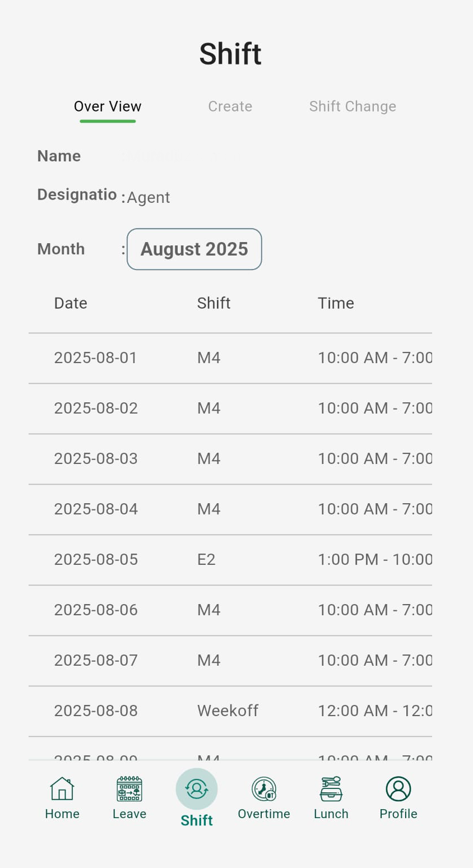Click the Date column header

click(x=71, y=303)
